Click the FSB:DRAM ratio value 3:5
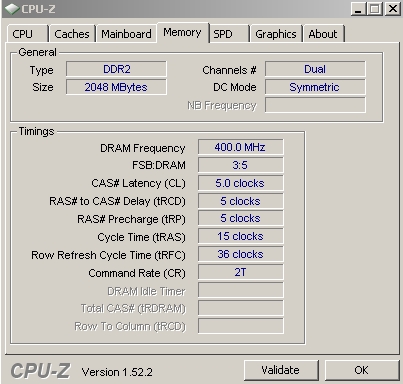Viewport: 403px width, 384px height. coord(240,165)
